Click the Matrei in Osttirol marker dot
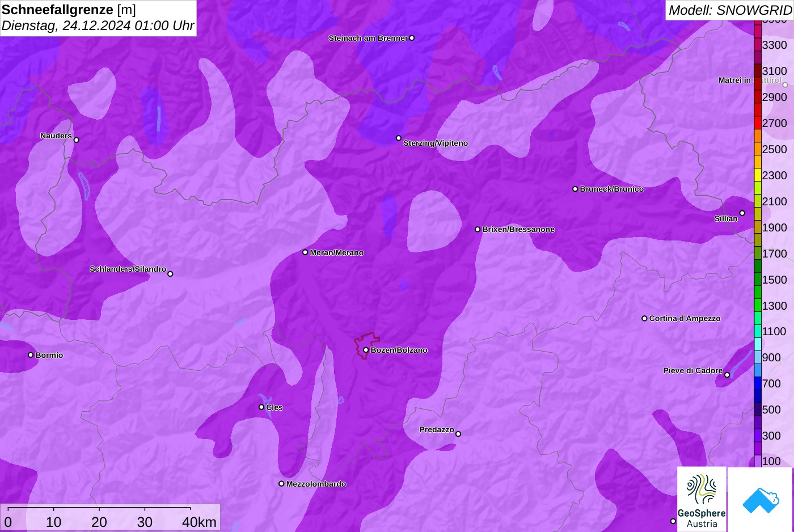 (x=785, y=85)
